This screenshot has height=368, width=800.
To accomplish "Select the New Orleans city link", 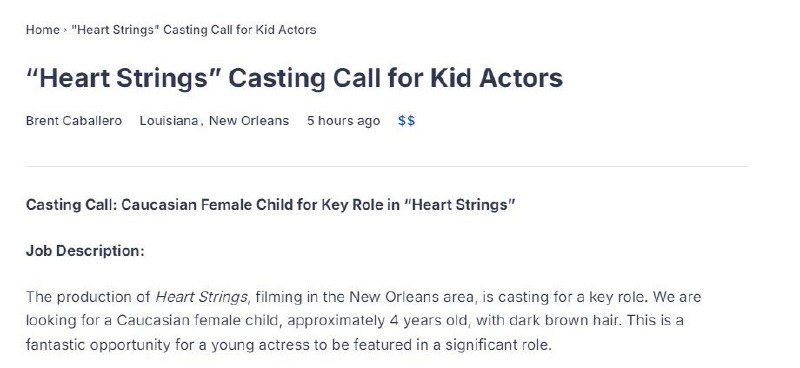I will pyautogui.click(x=249, y=121).
